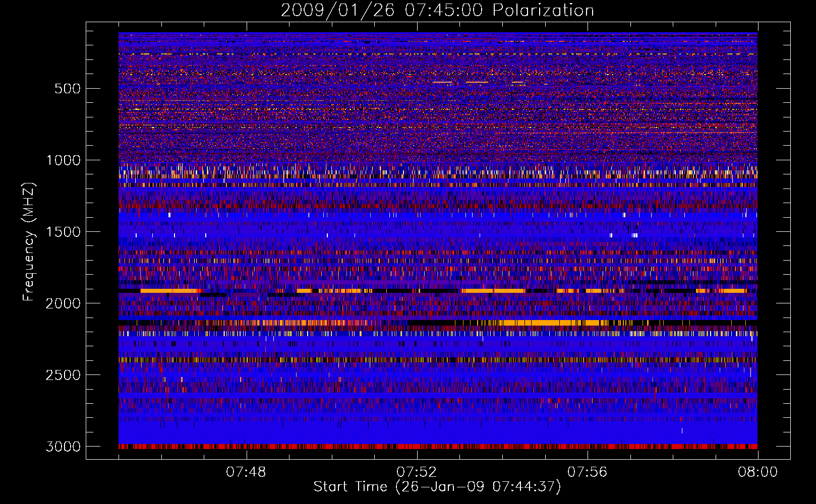This screenshot has height=504, width=816.
Task: Click the 07:56 time tick label
Action: point(587,472)
